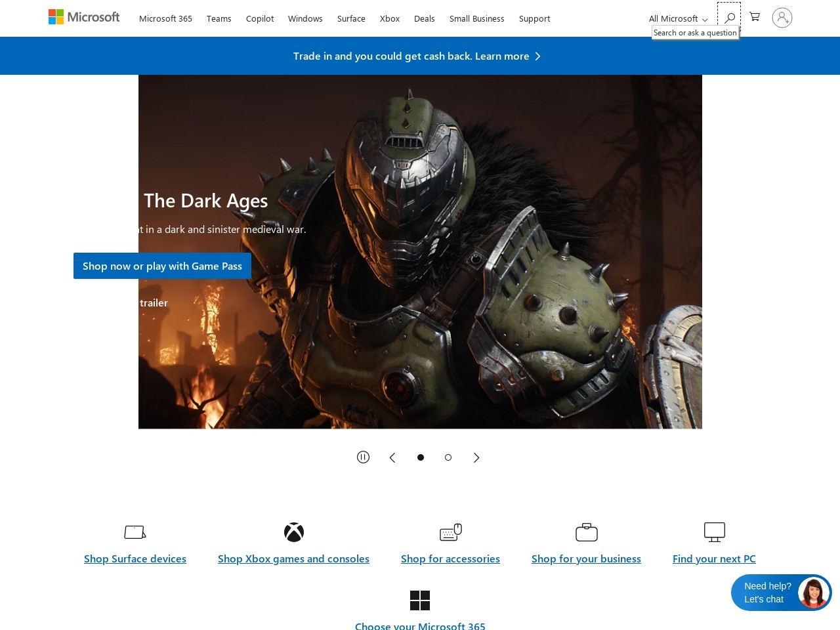Open the Surface menu item
Screen dimensions: 840x630
[351, 19]
